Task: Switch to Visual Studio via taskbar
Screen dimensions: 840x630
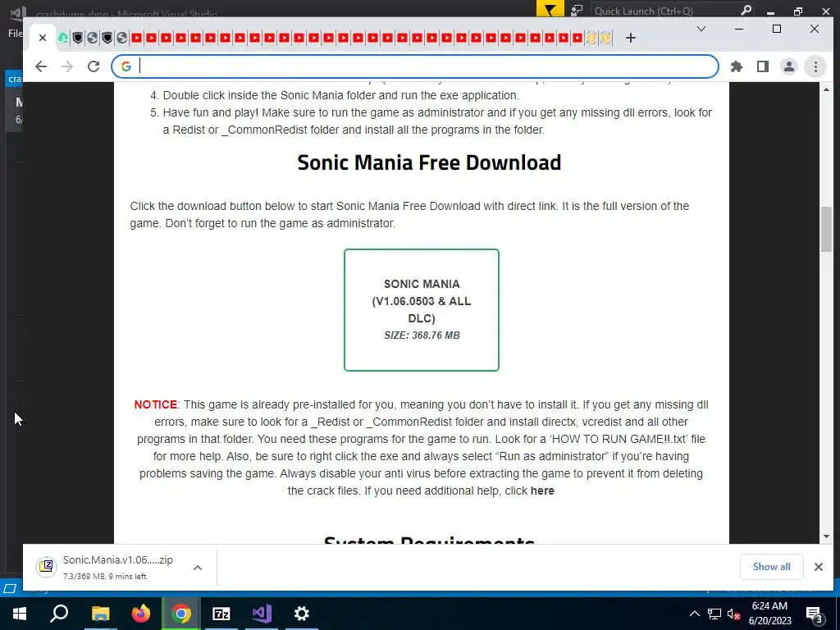Action: pos(262,614)
